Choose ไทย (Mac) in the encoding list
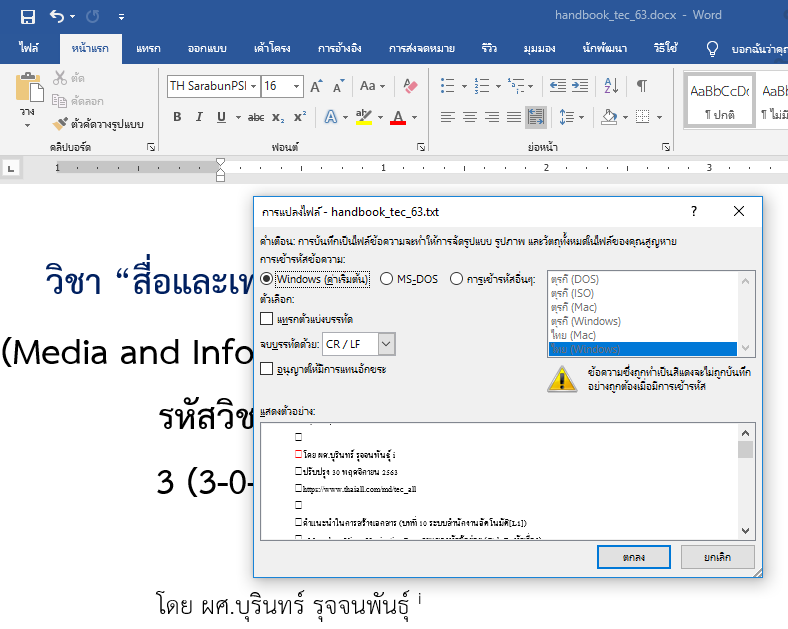The width and height of the screenshot is (788, 629). coord(572,335)
